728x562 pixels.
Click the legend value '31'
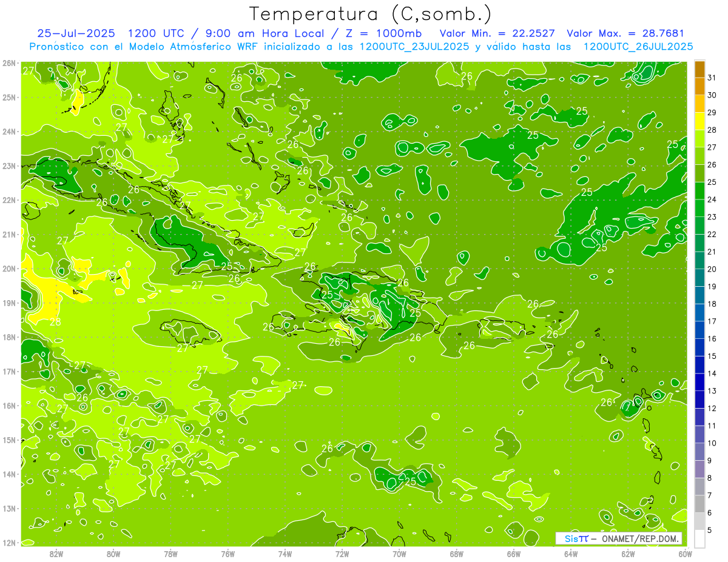(712, 78)
